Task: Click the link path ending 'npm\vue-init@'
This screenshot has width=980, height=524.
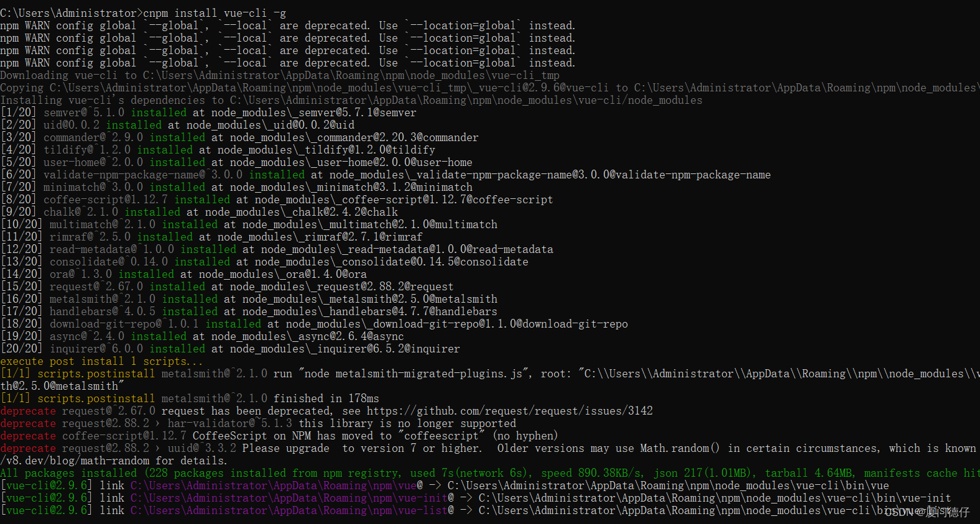Action: point(292,498)
